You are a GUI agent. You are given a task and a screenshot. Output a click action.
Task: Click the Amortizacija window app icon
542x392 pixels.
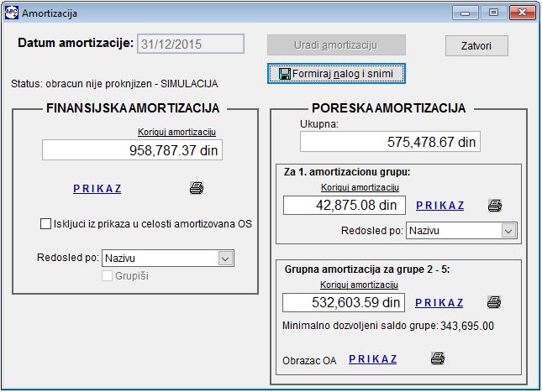click(x=12, y=13)
